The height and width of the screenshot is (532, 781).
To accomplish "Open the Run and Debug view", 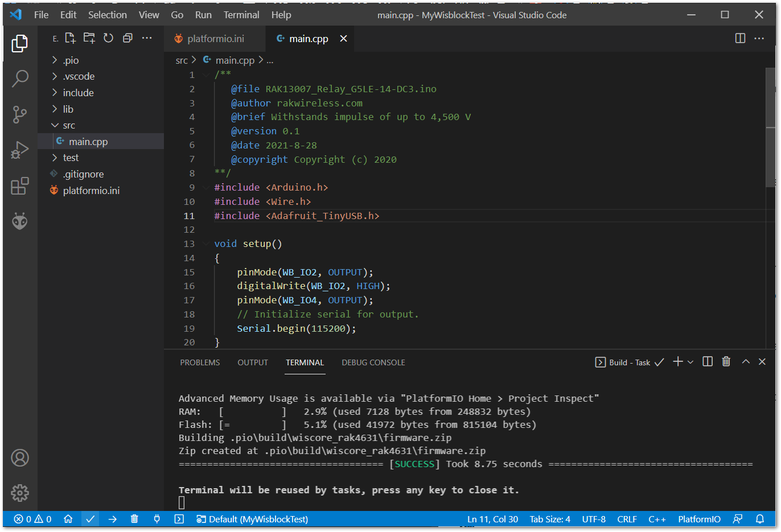I will [20, 150].
